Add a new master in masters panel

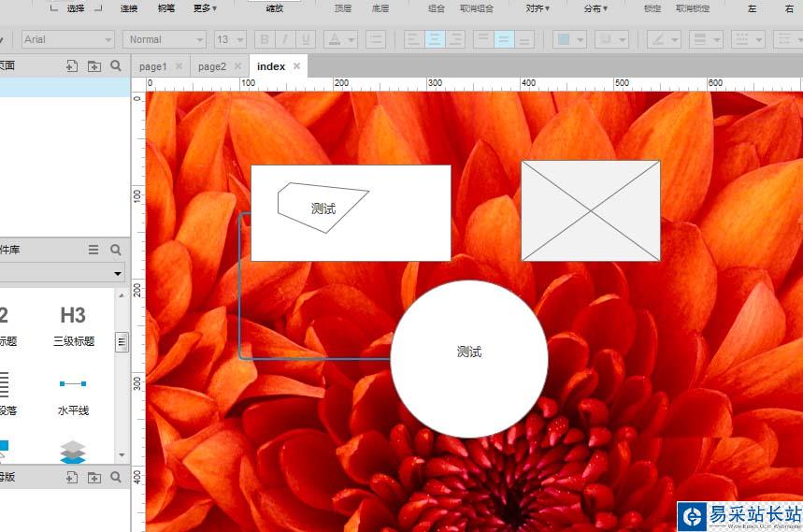[x=72, y=477]
